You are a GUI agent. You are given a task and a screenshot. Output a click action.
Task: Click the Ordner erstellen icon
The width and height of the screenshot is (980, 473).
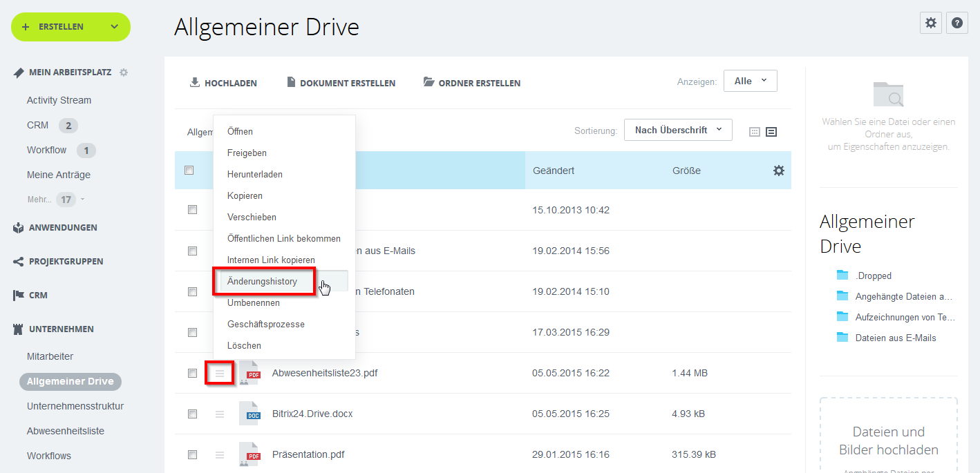click(x=428, y=81)
